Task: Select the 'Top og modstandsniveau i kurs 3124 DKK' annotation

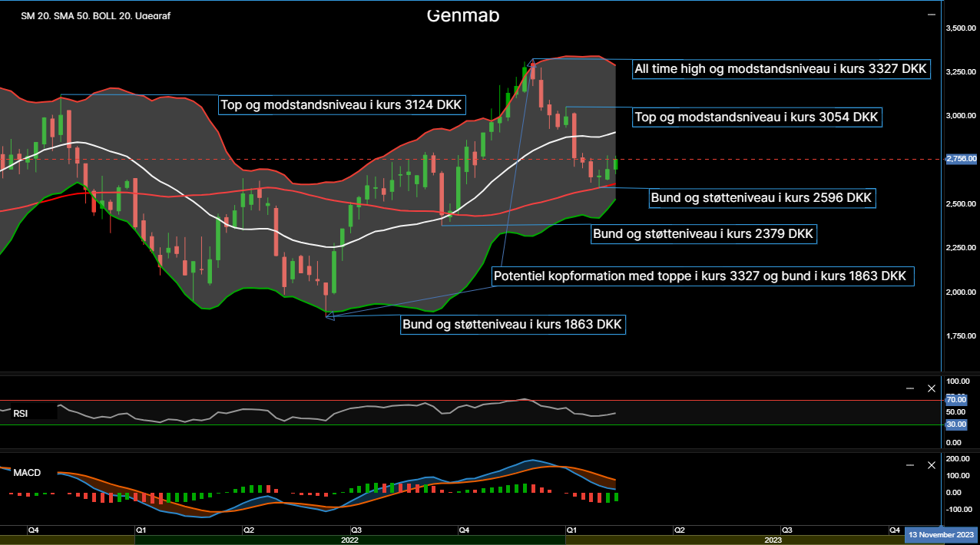Action: 343,105
